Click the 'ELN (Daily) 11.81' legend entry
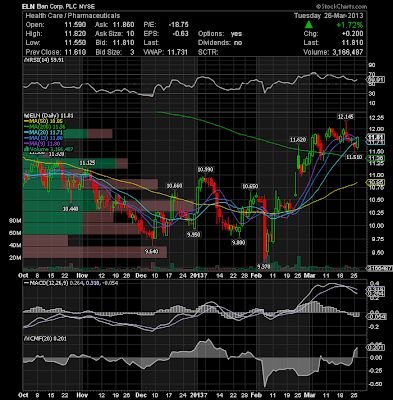 tap(49, 116)
